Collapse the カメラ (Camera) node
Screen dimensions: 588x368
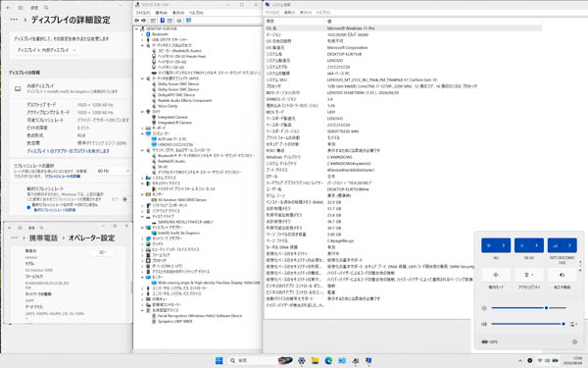tap(142, 112)
